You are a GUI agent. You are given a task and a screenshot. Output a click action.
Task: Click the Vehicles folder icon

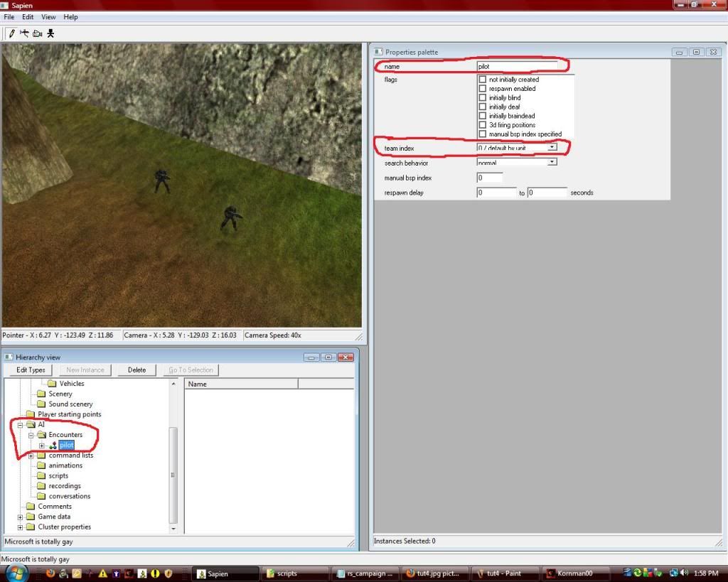point(52,383)
